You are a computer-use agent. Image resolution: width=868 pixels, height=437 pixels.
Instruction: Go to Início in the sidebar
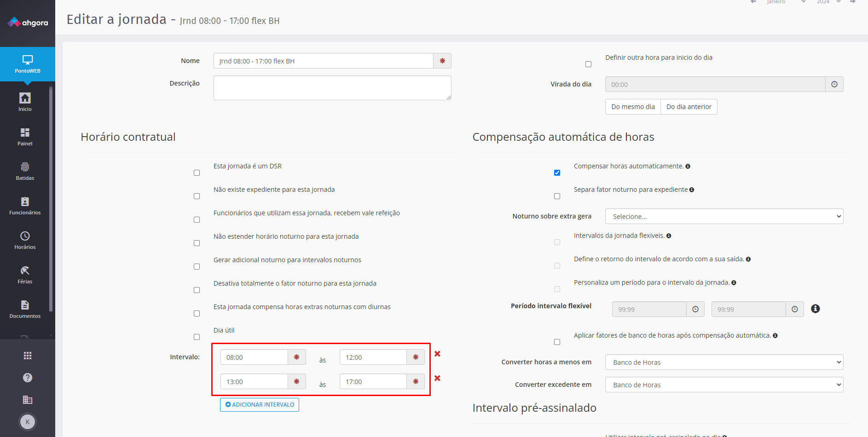point(25,102)
